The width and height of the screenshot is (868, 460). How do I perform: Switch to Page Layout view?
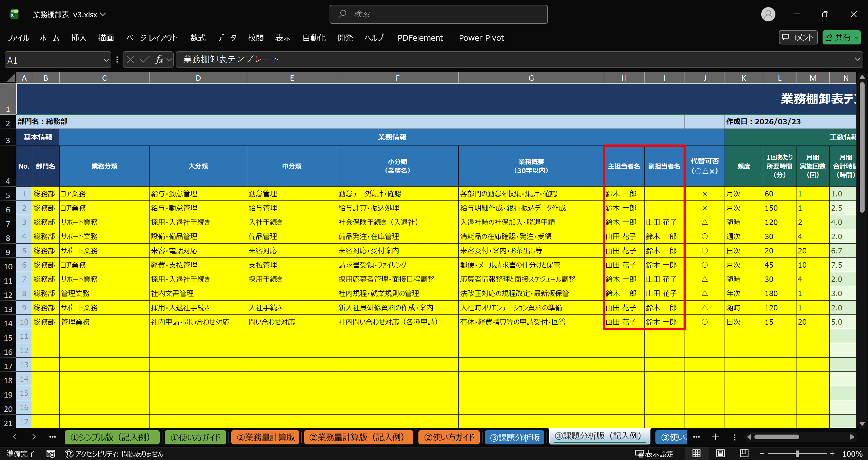tap(721, 454)
